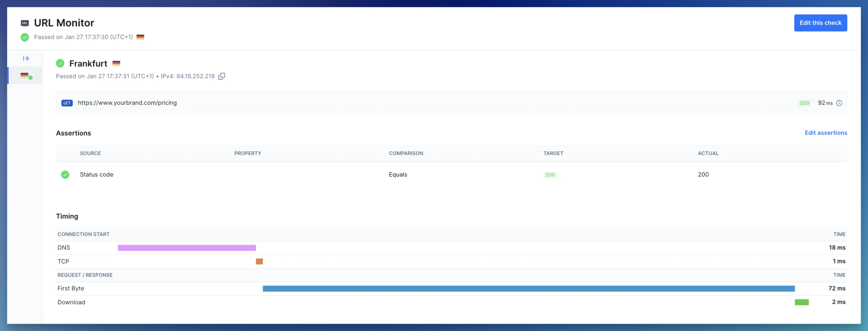Viewport: 868px width, 331px height.
Task: Click the GET method badge
Action: pos(67,103)
